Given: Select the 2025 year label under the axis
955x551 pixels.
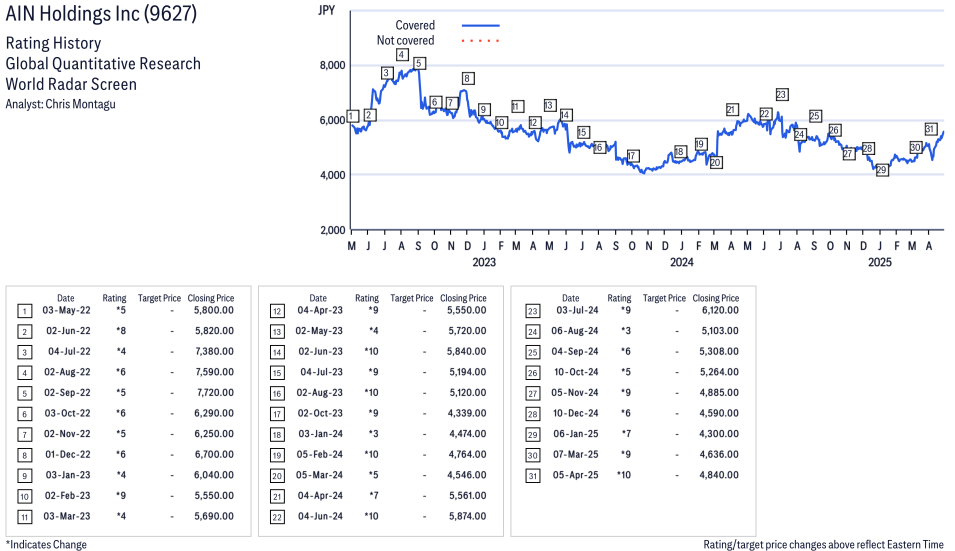Looking at the screenshot, I should [x=879, y=262].
